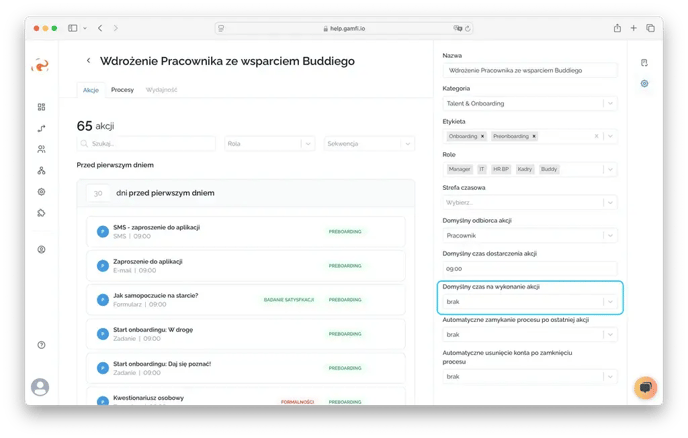Remove the Preonboarding tag from Etykieta

point(534,136)
